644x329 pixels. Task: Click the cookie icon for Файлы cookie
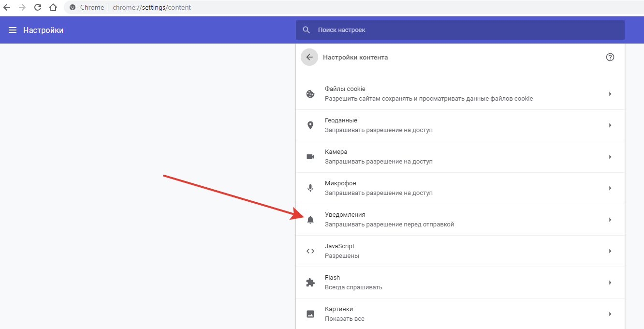pos(310,94)
